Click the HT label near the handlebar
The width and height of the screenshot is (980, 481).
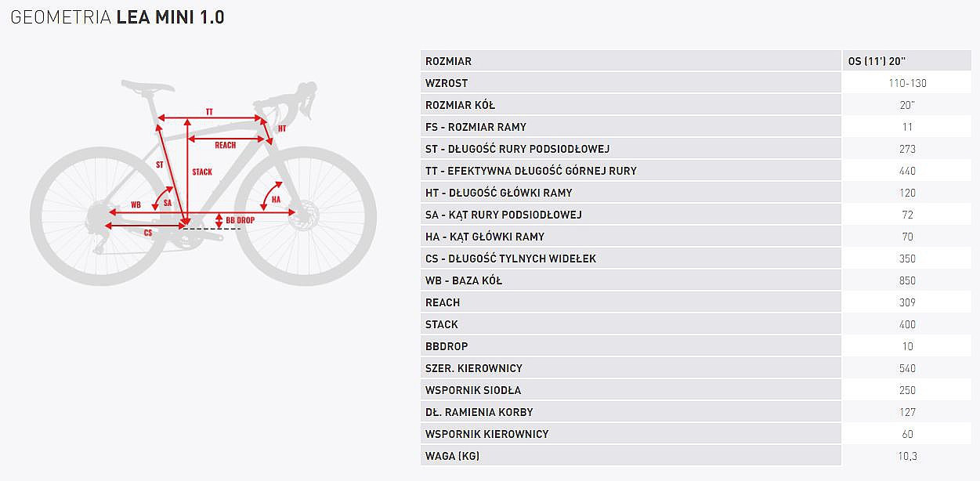282,128
